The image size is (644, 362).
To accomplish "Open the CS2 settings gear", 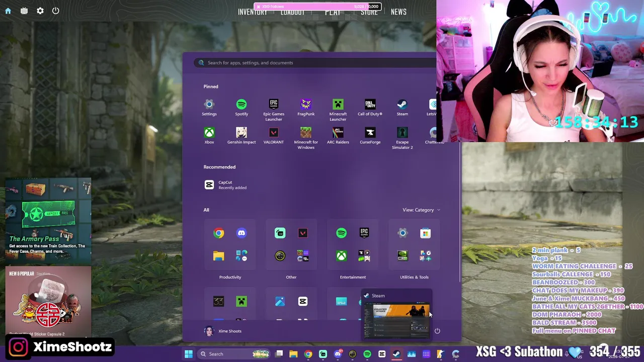I will tap(40, 11).
